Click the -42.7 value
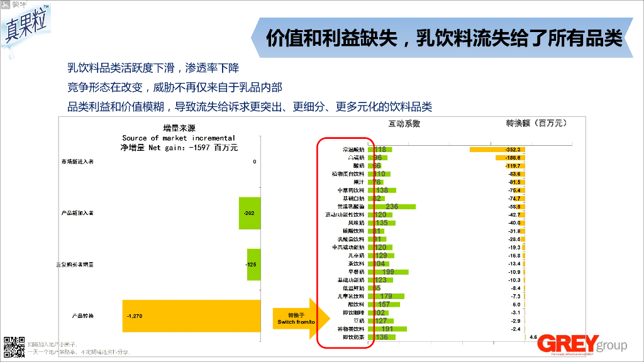Image resolution: width=644 pixels, height=362 pixels. point(514,215)
